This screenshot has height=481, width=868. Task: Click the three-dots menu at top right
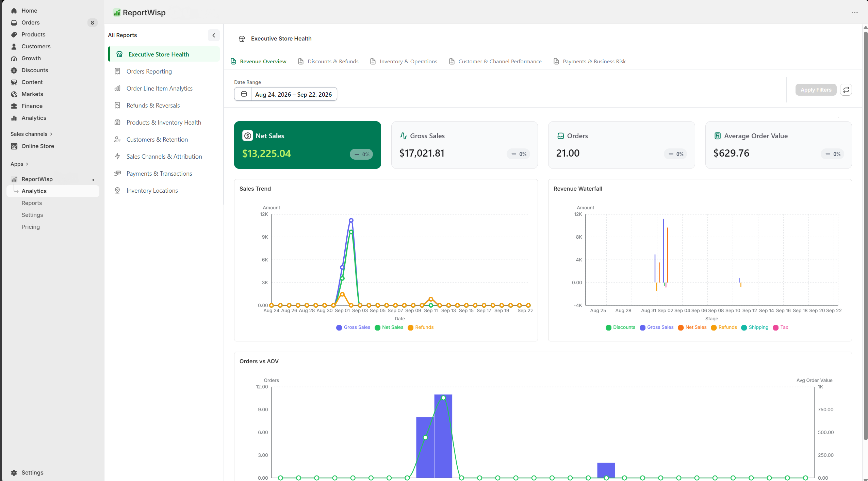point(854,13)
